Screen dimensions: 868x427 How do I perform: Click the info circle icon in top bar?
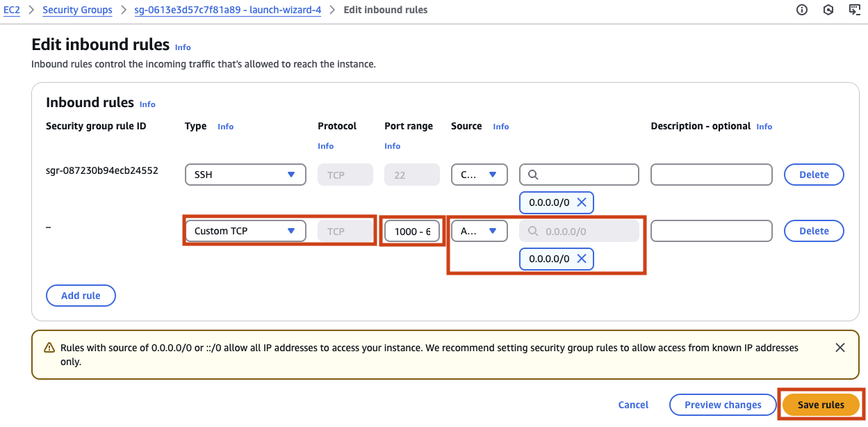click(x=802, y=10)
